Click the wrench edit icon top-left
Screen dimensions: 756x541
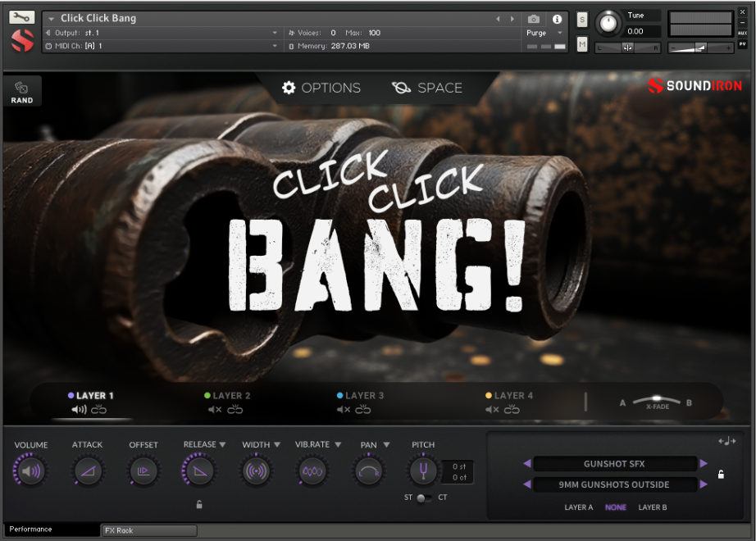[22, 16]
